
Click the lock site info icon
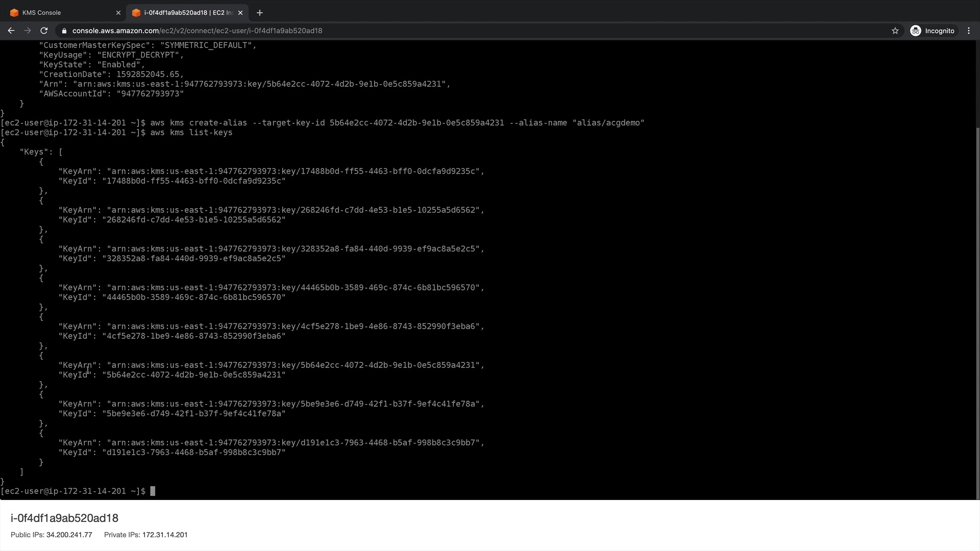pyautogui.click(x=64, y=31)
